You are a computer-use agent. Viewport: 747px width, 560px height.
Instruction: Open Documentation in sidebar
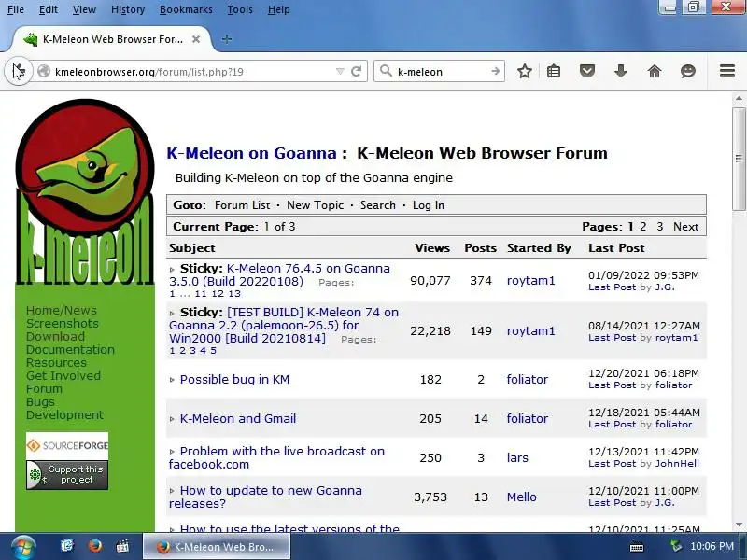tap(70, 349)
